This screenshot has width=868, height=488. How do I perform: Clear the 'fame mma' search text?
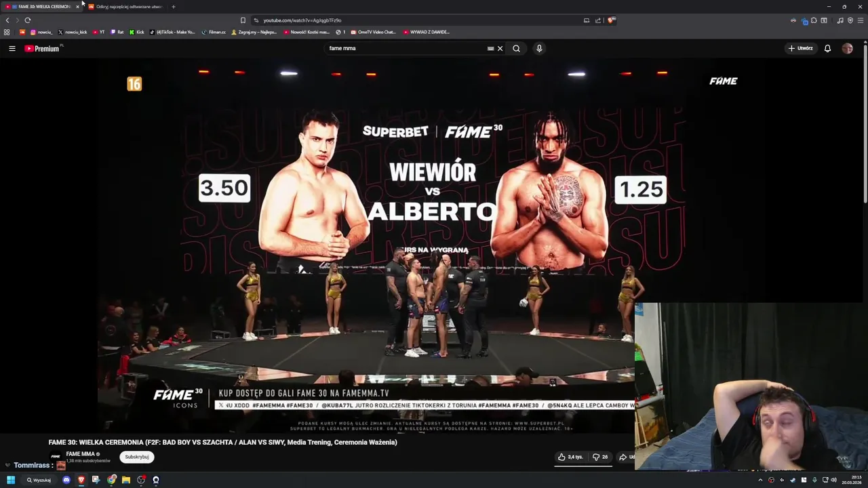coord(500,48)
